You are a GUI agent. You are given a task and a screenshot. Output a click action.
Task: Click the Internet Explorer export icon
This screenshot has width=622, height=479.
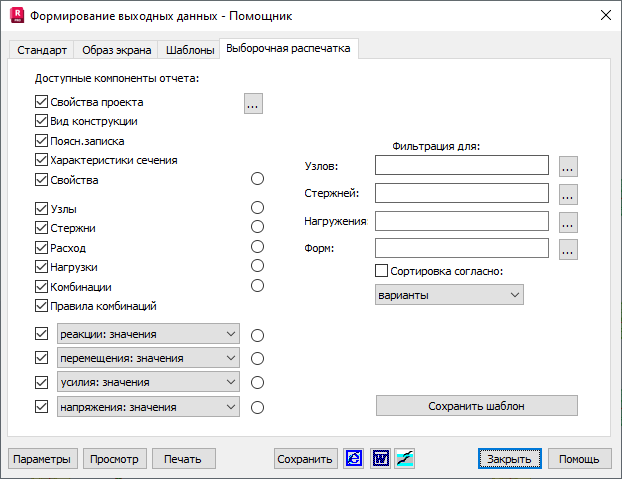(x=354, y=458)
